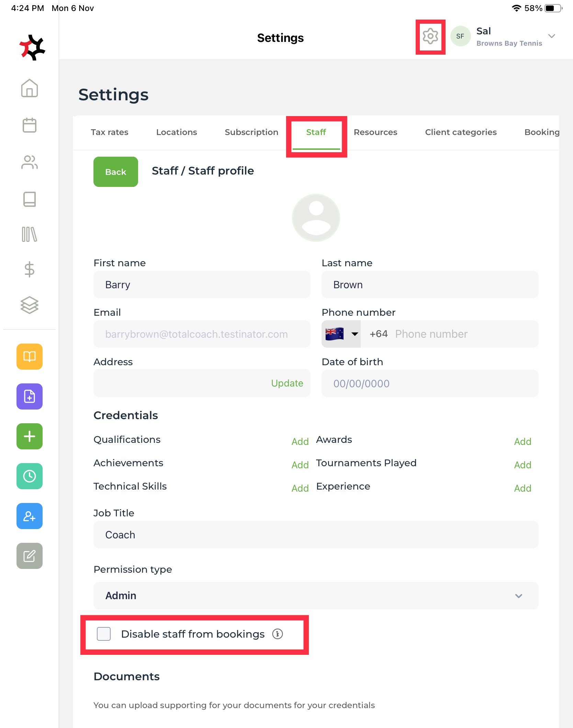Expand the Sal account menu chevron
The image size is (573, 728).
(552, 36)
